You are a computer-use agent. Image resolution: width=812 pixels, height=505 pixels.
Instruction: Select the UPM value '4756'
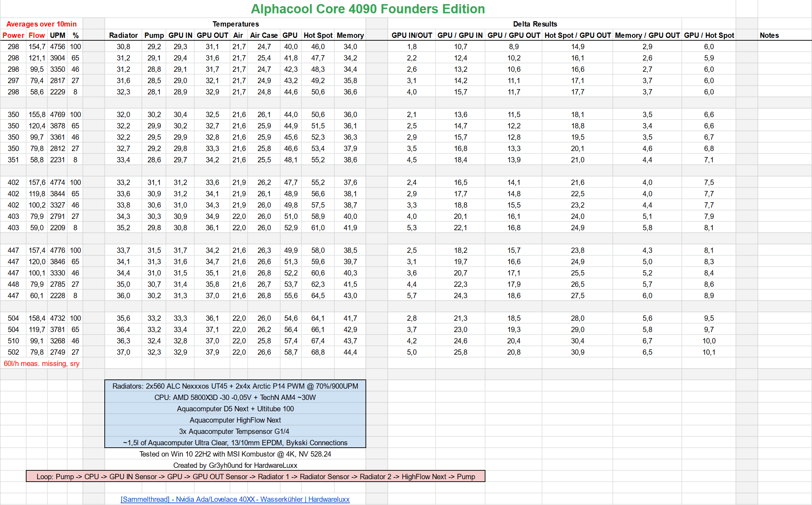coord(57,47)
